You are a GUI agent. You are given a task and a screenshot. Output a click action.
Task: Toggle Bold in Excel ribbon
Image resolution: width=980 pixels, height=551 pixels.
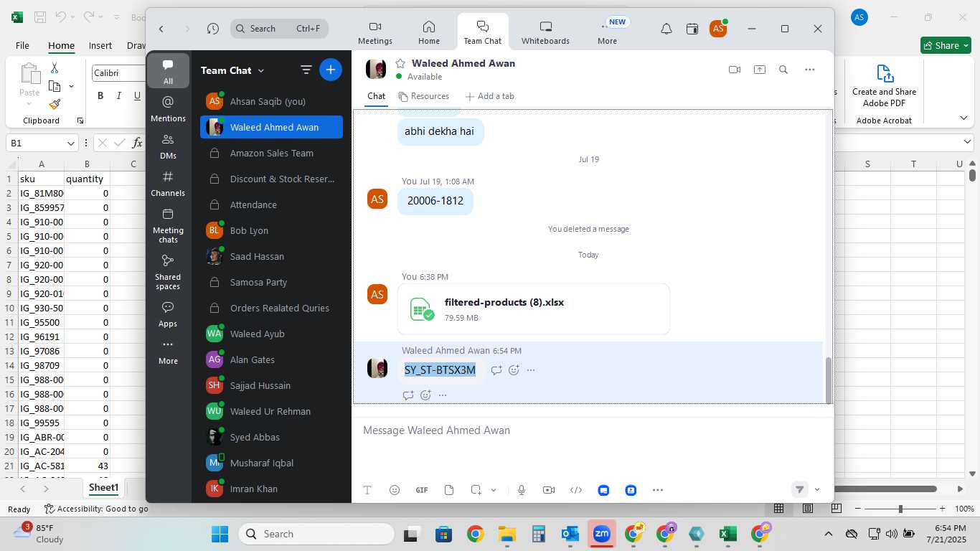pyautogui.click(x=100, y=95)
